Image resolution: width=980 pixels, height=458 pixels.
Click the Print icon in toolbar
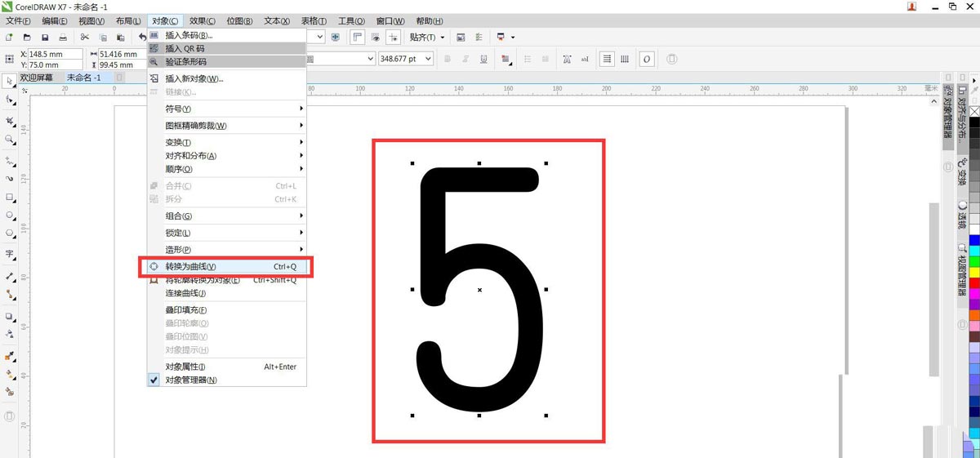[63, 38]
